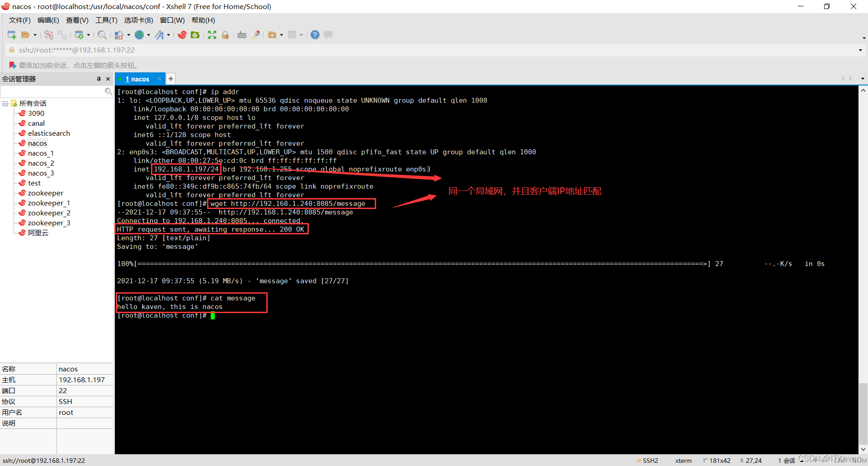Screen dimensions: 868x466
Task: Open the 帮助(H) menu
Action: pyautogui.click(x=203, y=20)
